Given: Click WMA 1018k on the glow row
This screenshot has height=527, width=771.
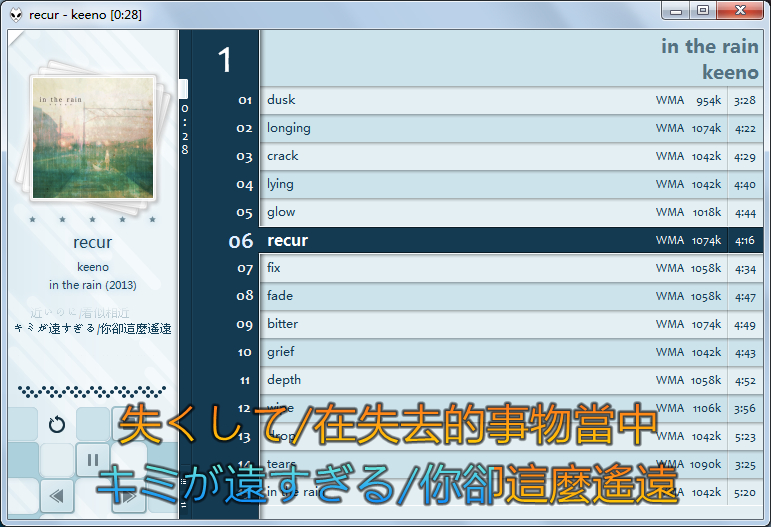Looking at the screenshot, I should (x=688, y=212).
